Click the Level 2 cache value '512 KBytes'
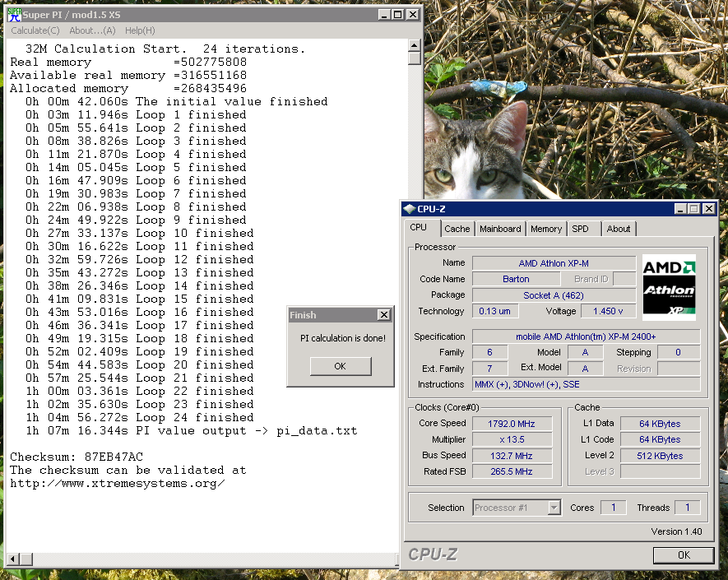This screenshot has width=728, height=580. coord(660,456)
